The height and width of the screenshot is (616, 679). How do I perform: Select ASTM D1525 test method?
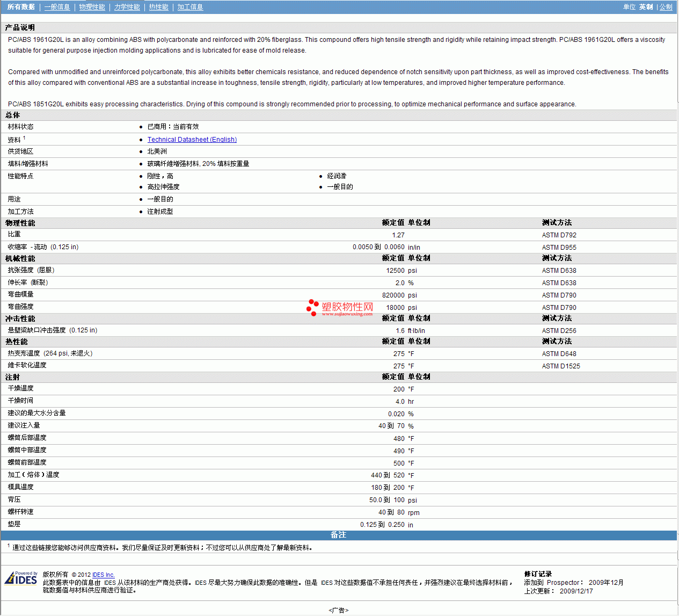point(561,366)
